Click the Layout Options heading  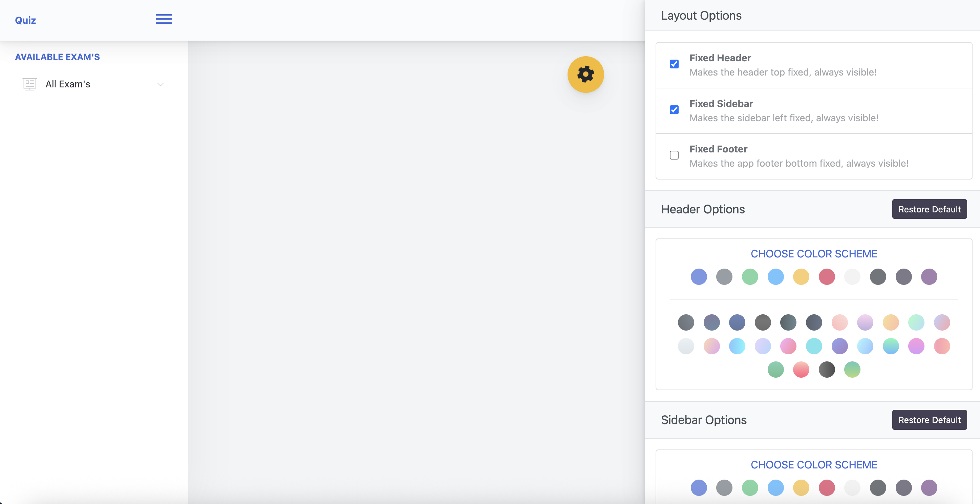pyautogui.click(x=701, y=16)
